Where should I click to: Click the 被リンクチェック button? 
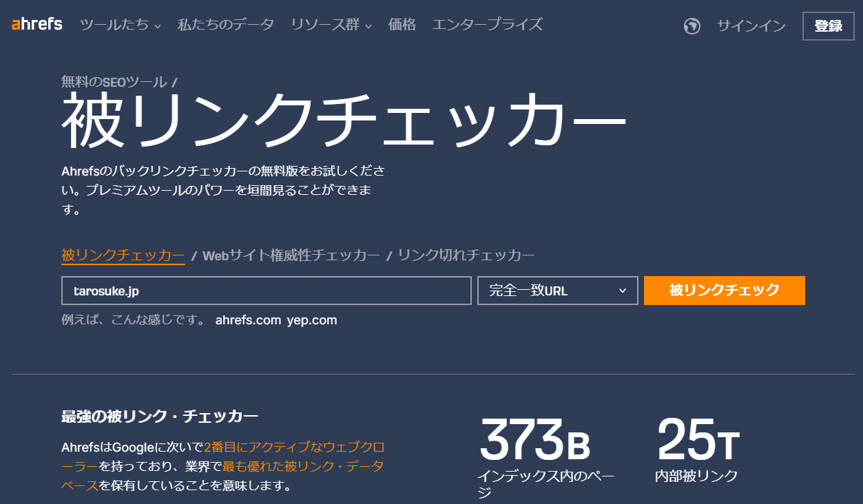pyautogui.click(x=725, y=291)
